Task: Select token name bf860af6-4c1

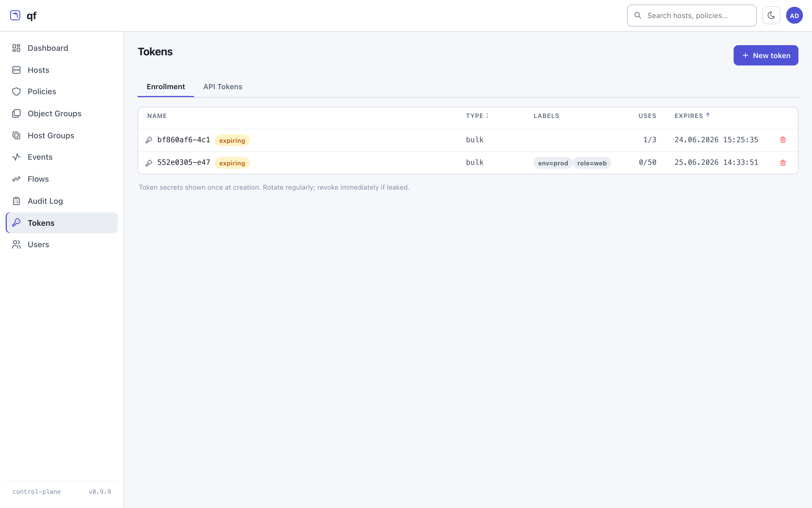Action: pyautogui.click(x=184, y=140)
